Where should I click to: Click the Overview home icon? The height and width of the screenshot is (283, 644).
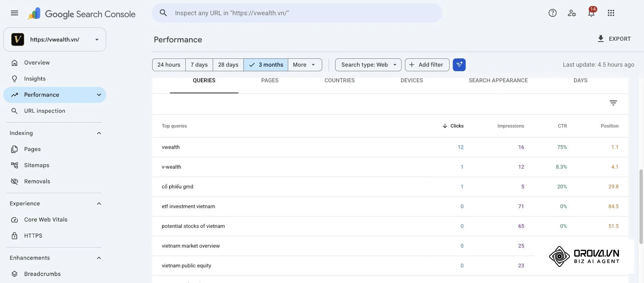[x=14, y=63]
